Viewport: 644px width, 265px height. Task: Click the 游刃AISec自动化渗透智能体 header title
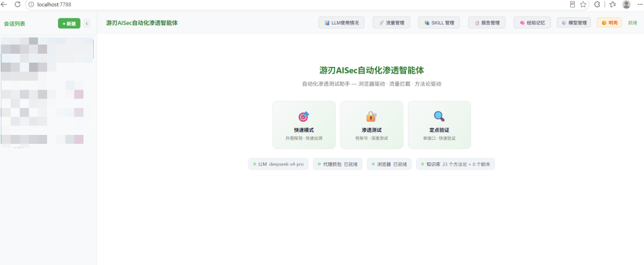click(x=142, y=23)
